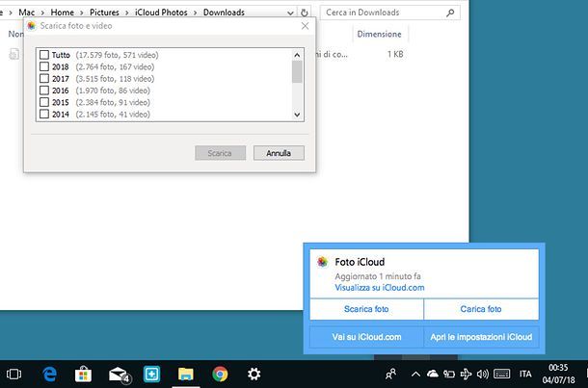The height and width of the screenshot is (388, 588).
Task: Click Scarica foto in iCloud popup
Action: [x=366, y=309]
